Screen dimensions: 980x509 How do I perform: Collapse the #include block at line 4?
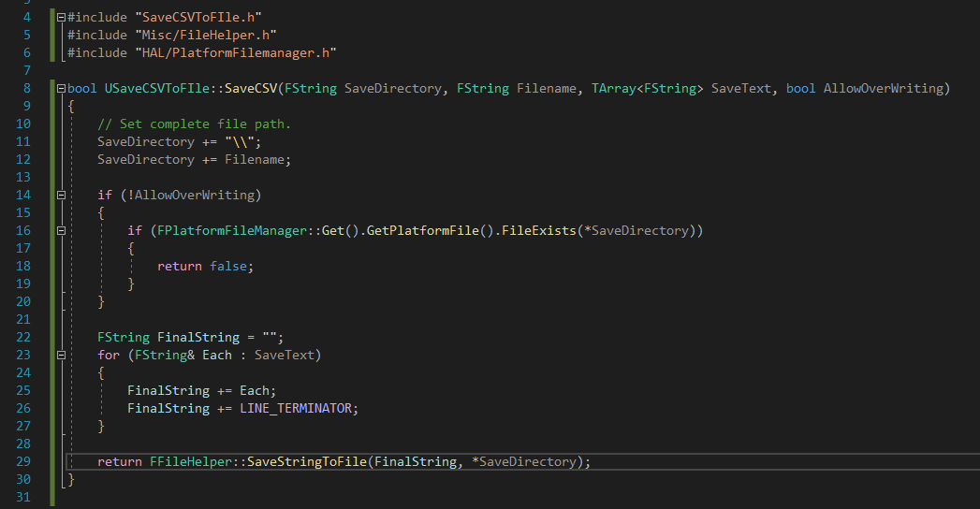coord(61,18)
